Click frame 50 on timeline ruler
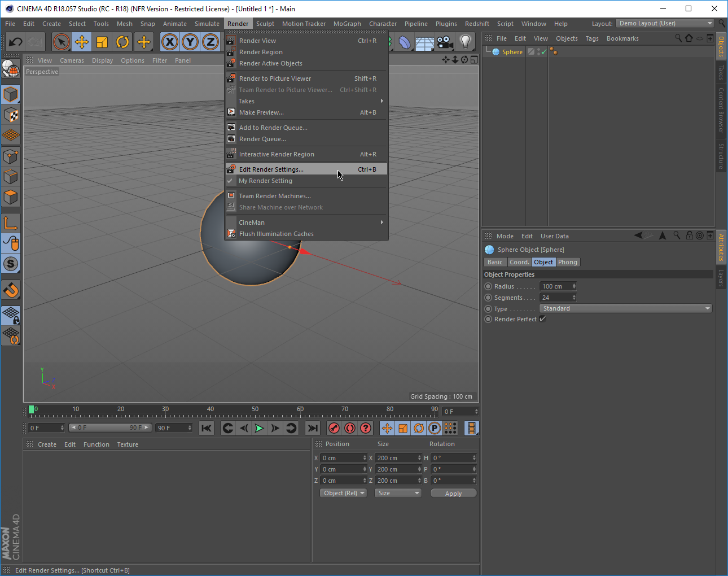The image size is (728, 576). point(255,409)
